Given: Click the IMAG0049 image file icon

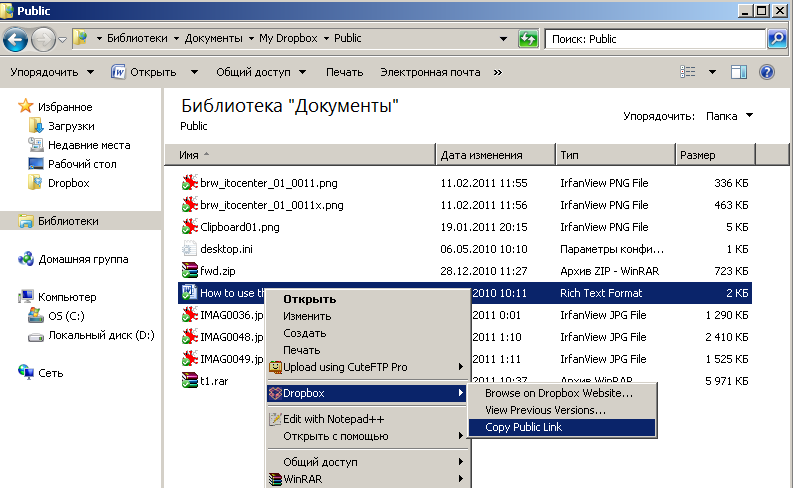Looking at the screenshot, I should pyautogui.click(x=190, y=359).
